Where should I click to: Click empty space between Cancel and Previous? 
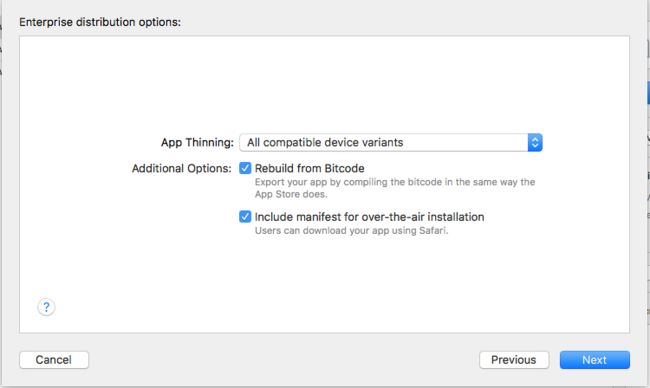tap(284, 360)
